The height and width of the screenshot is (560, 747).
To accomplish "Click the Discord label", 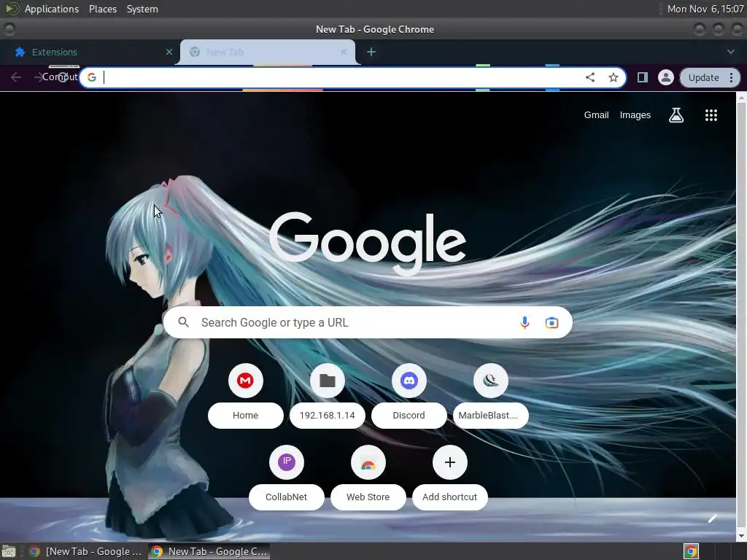I will tap(409, 415).
